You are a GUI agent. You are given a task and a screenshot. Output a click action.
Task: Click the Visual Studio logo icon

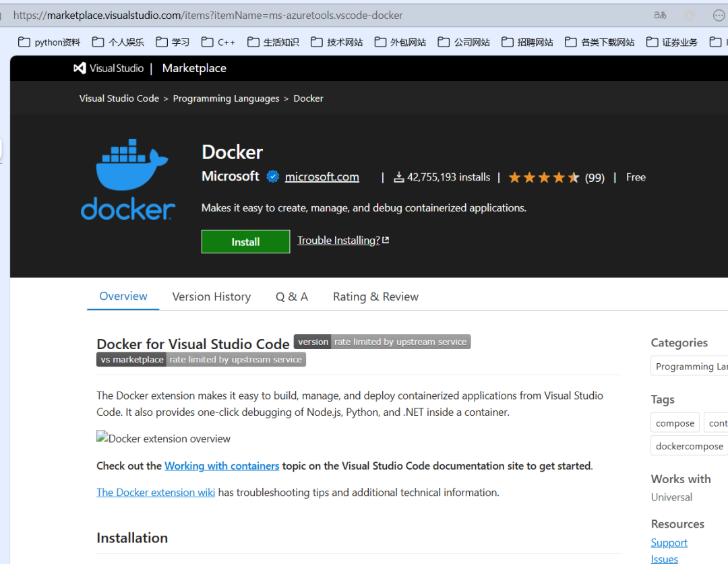click(x=80, y=68)
